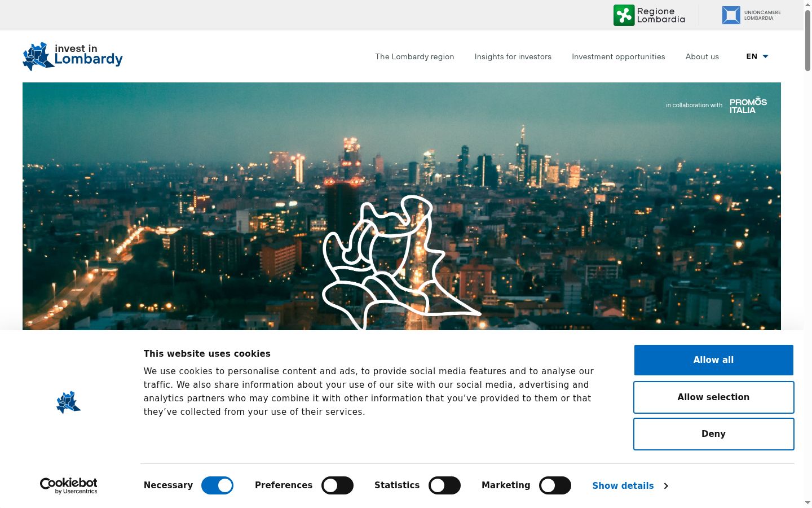Click the small Lombardy logo in cookie banner

(x=69, y=402)
